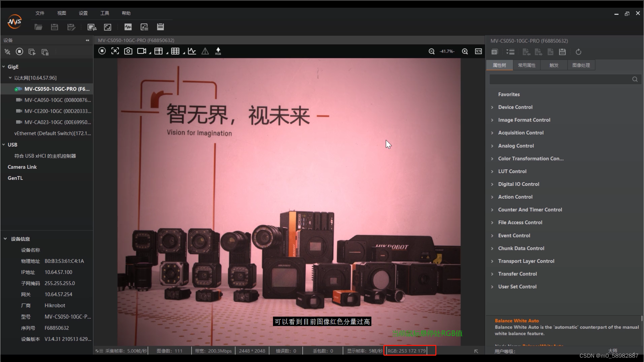Open the 工具 menu
The height and width of the screenshot is (362, 644).
105,13
